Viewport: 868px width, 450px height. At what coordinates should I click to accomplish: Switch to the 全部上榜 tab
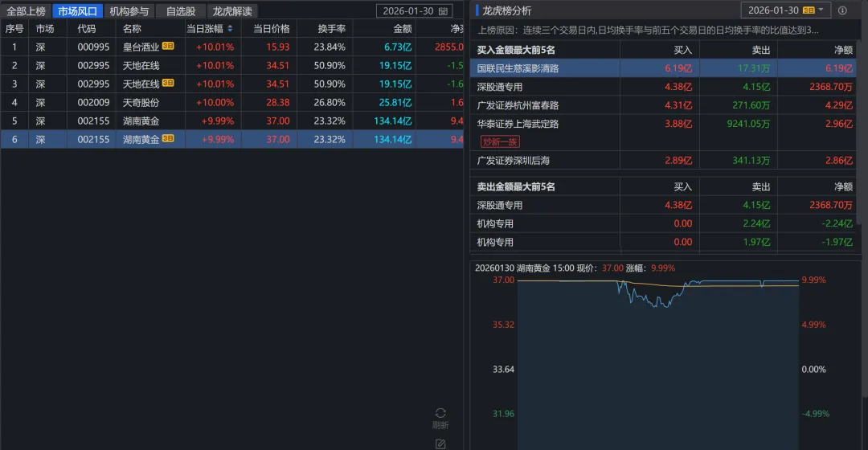(x=27, y=11)
